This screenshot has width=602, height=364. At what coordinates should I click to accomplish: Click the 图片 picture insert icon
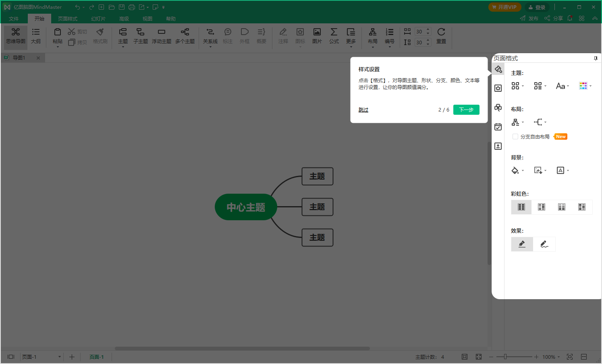click(x=317, y=32)
